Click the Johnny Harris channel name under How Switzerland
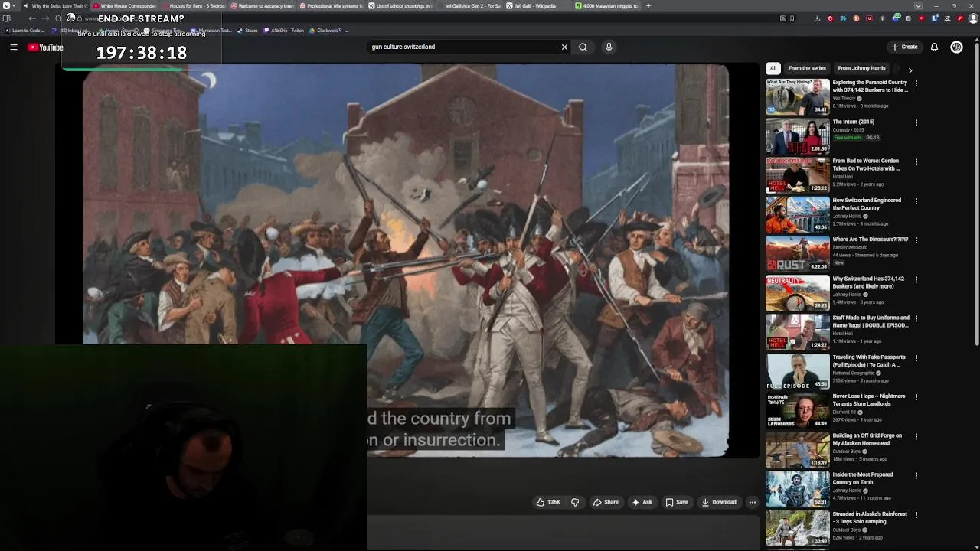 (847, 216)
